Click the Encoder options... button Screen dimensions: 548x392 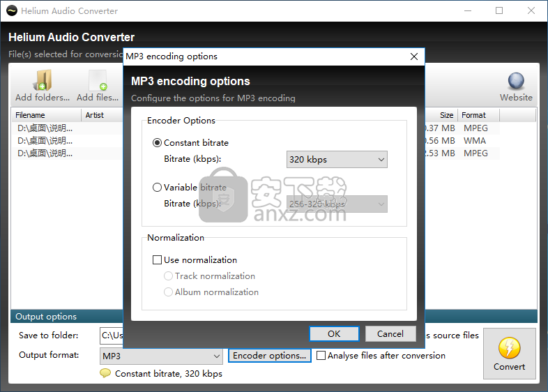click(x=269, y=356)
